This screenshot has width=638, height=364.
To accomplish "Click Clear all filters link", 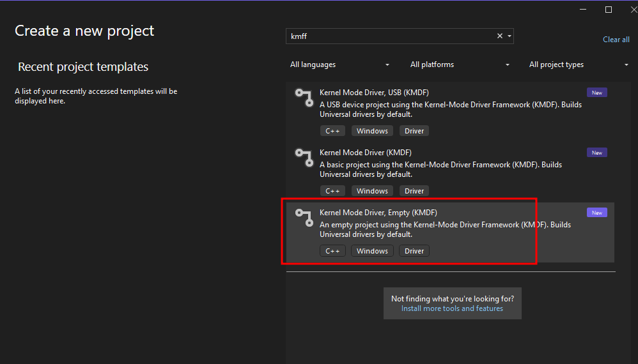I will click(x=616, y=40).
